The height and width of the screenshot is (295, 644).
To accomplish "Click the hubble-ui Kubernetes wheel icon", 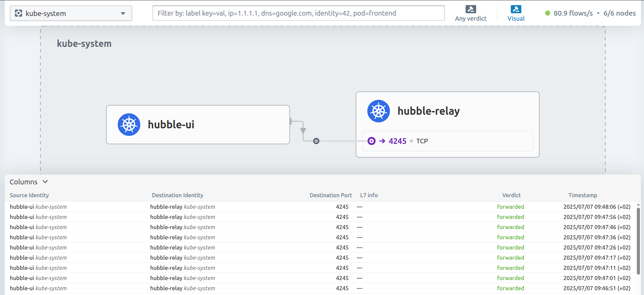I will pyautogui.click(x=129, y=125).
